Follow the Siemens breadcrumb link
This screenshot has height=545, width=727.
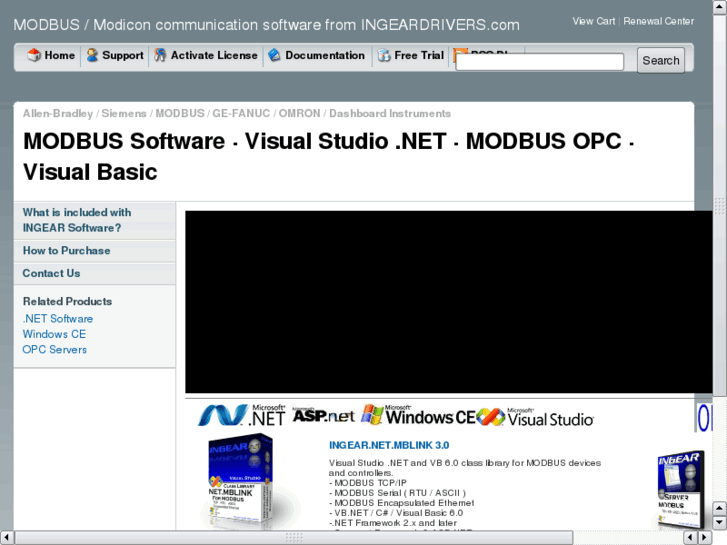(124, 113)
